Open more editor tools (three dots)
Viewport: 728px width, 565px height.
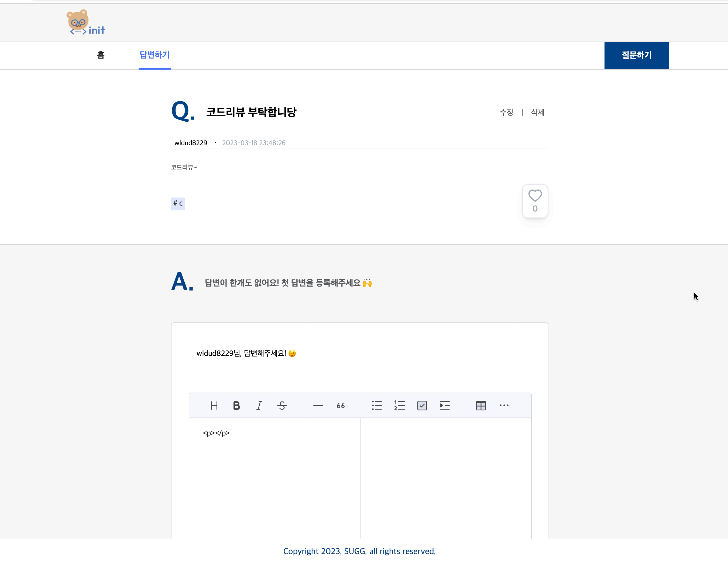(x=504, y=406)
